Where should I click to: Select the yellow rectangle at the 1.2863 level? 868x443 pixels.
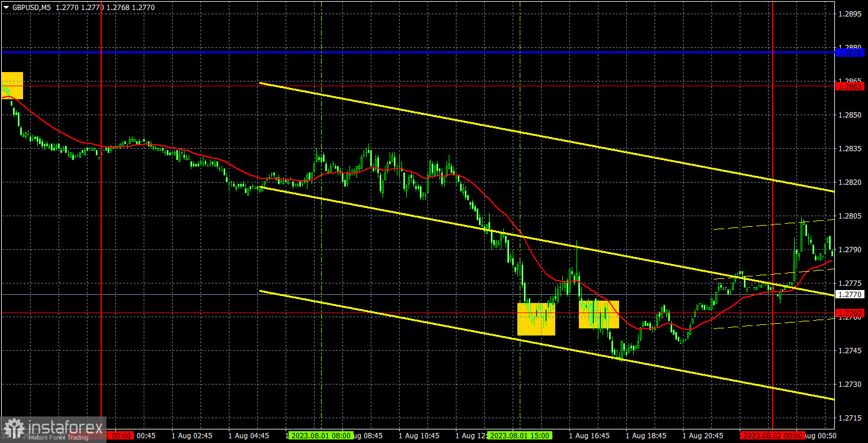[x=12, y=86]
